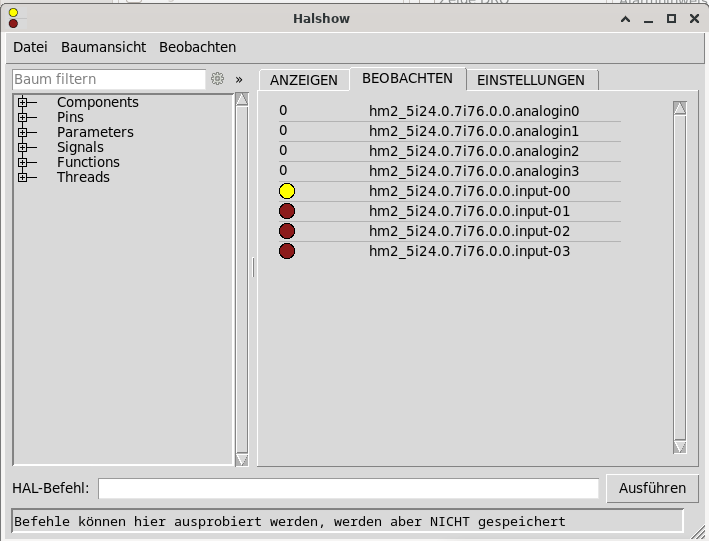The width and height of the screenshot is (709, 541).
Task: Click the Ausführen button
Action: point(652,488)
